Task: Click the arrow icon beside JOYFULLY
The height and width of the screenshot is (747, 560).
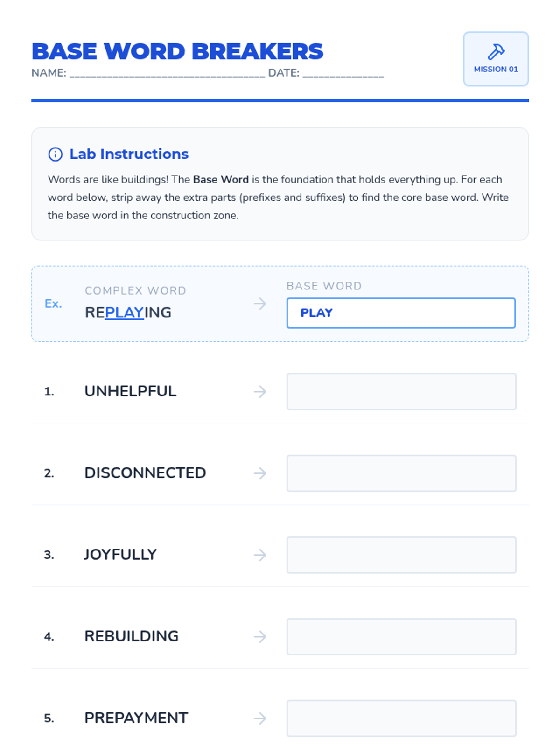Action: [260, 555]
